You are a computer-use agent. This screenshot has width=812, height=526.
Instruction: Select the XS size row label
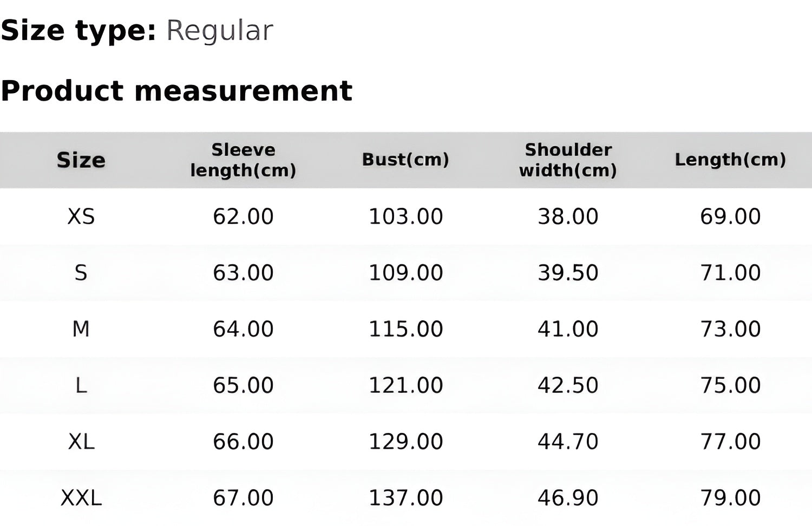tap(81, 216)
